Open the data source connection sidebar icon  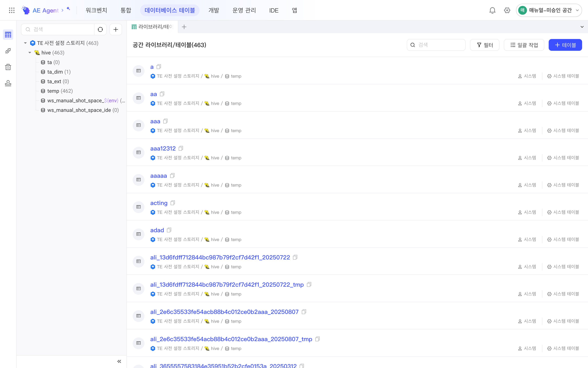coord(8,51)
